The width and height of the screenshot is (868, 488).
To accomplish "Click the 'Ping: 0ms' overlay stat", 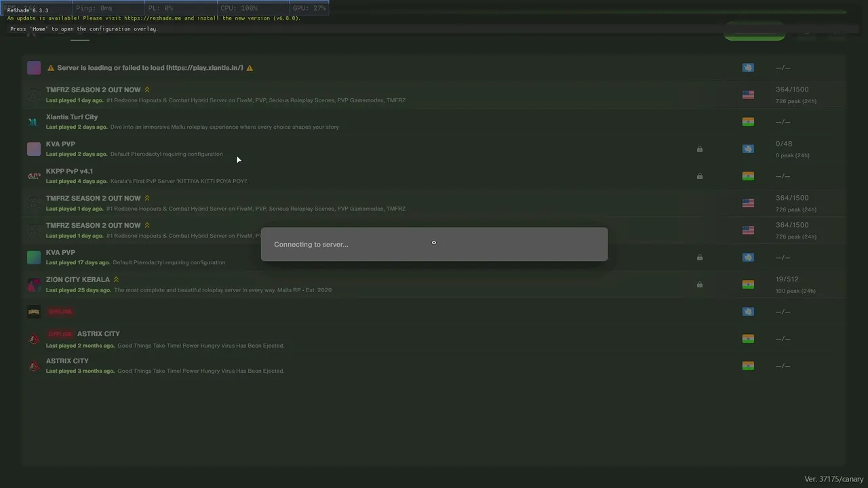I will click(x=94, y=8).
